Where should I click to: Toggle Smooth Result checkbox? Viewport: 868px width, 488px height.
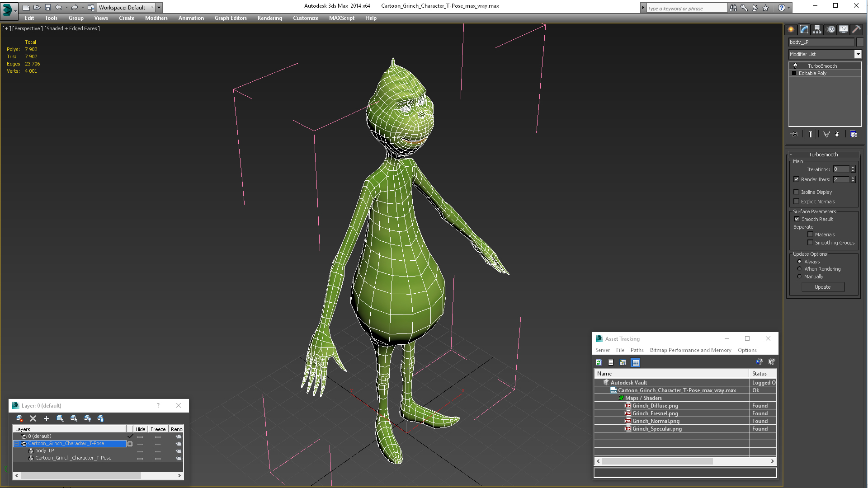[797, 219]
